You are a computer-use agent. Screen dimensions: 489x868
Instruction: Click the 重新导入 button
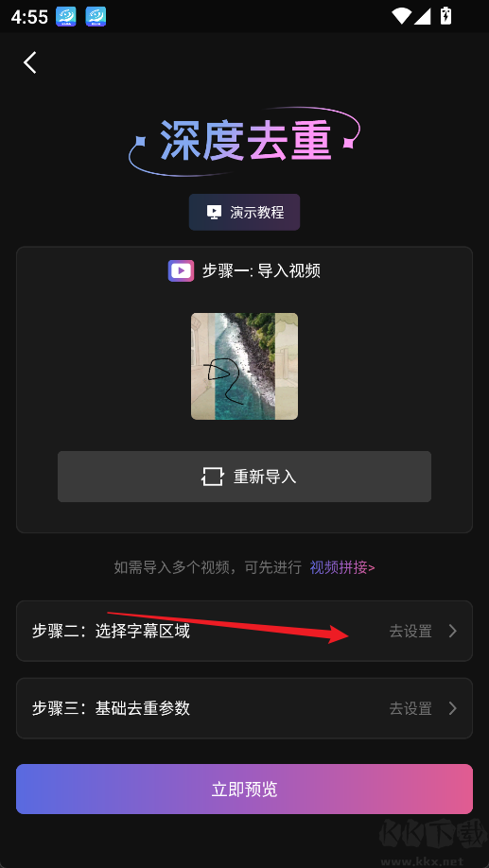point(244,477)
